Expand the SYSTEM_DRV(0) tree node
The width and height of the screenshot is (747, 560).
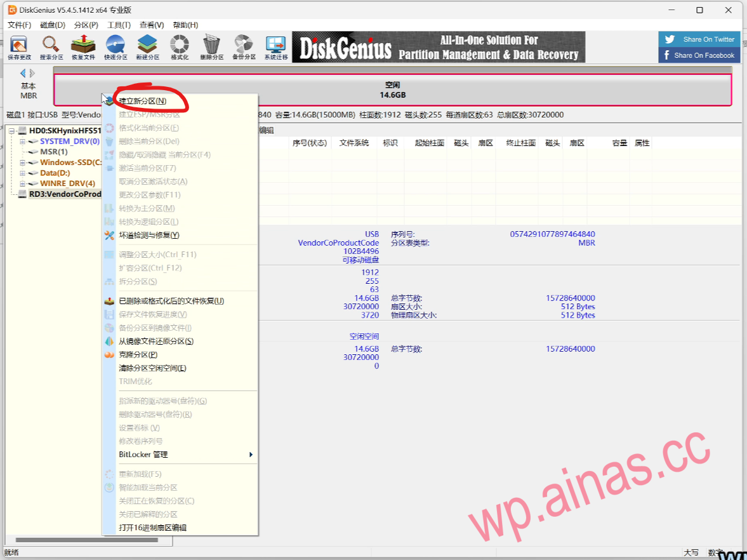[x=22, y=142]
